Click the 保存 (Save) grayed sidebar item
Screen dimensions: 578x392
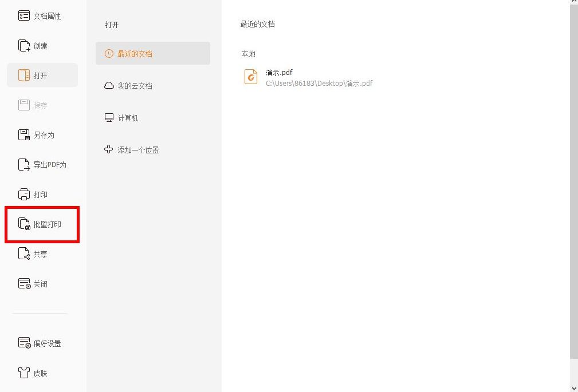(x=39, y=105)
